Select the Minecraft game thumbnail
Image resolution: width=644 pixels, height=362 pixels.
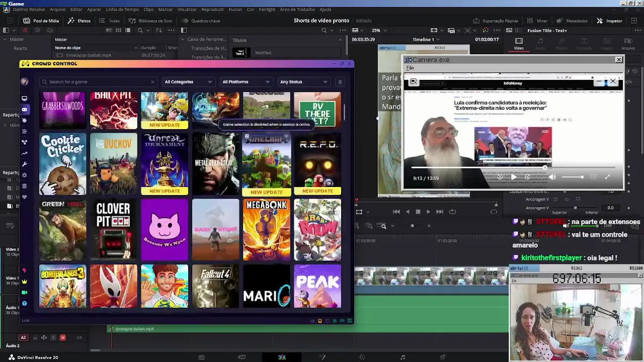(x=267, y=164)
